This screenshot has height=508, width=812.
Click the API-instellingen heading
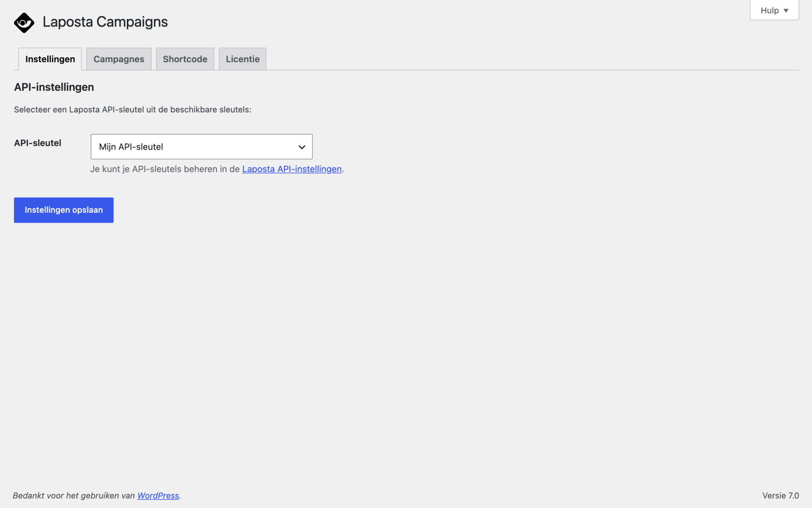pyautogui.click(x=54, y=87)
